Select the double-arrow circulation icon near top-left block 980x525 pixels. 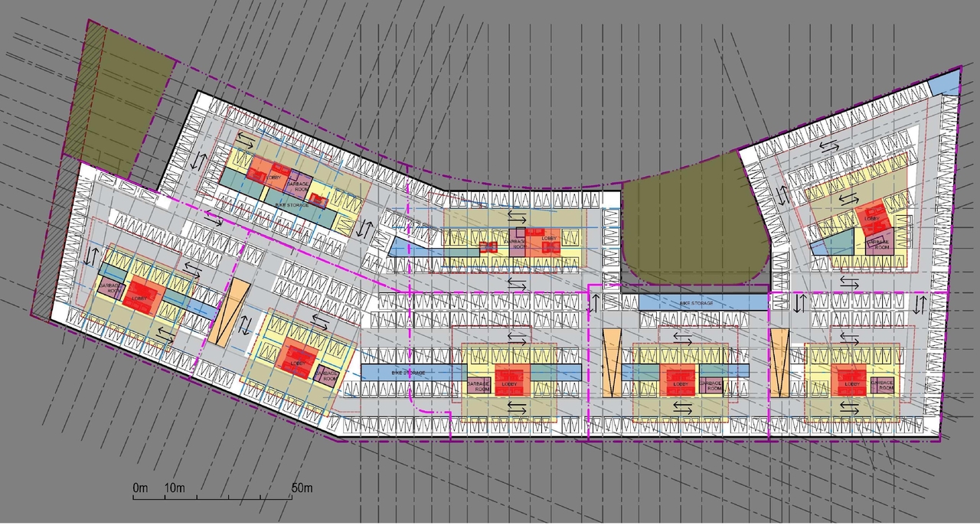pyautogui.click(x=245, y=141)
